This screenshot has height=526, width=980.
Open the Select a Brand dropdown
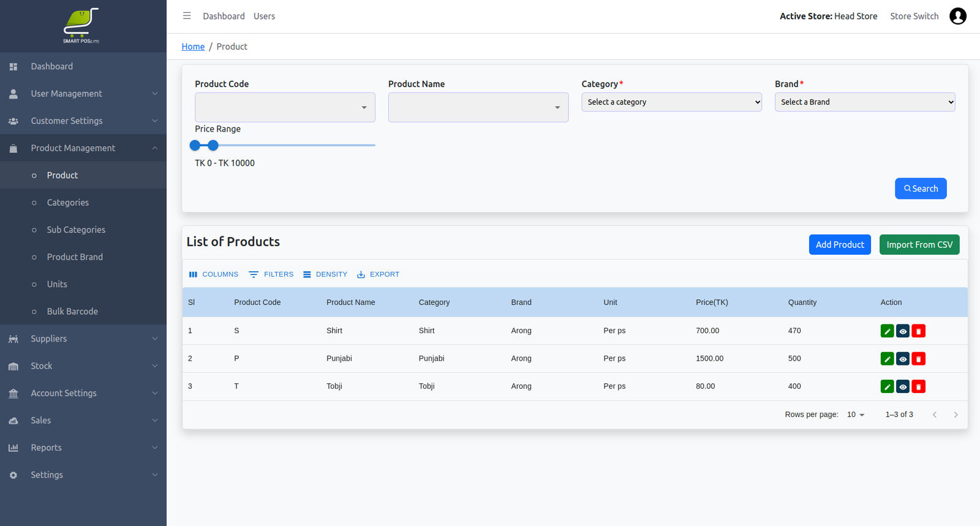pyautogui.click(x=865, y=102)
